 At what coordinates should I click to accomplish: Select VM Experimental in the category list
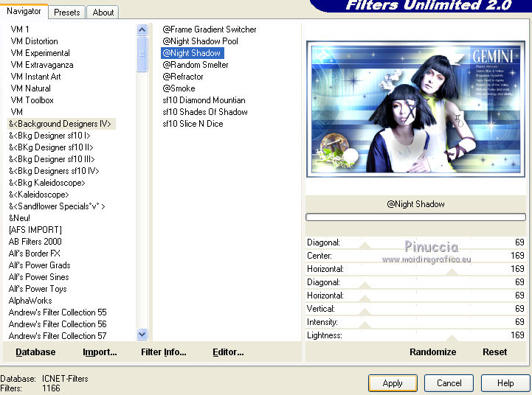pyautogui.click(x=40, y=53)
